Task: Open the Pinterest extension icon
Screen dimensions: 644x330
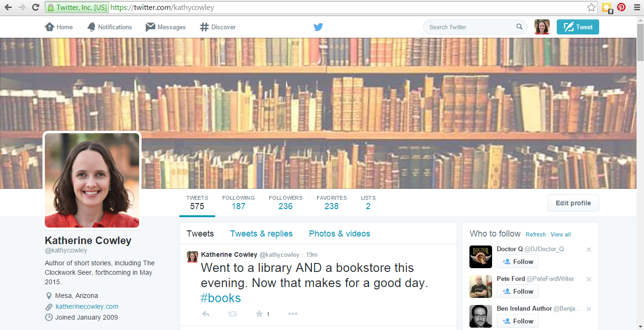Action: tap(621, 7)
